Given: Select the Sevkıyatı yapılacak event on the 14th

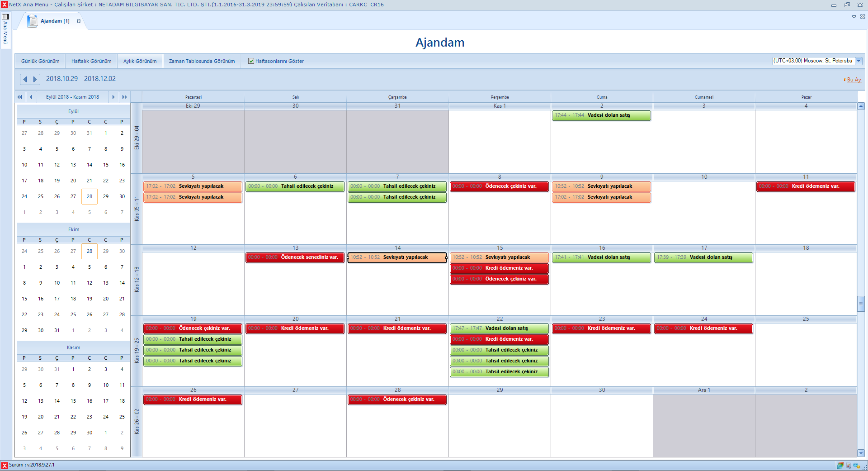Looking at the screenshot, I should coord(397,257).
